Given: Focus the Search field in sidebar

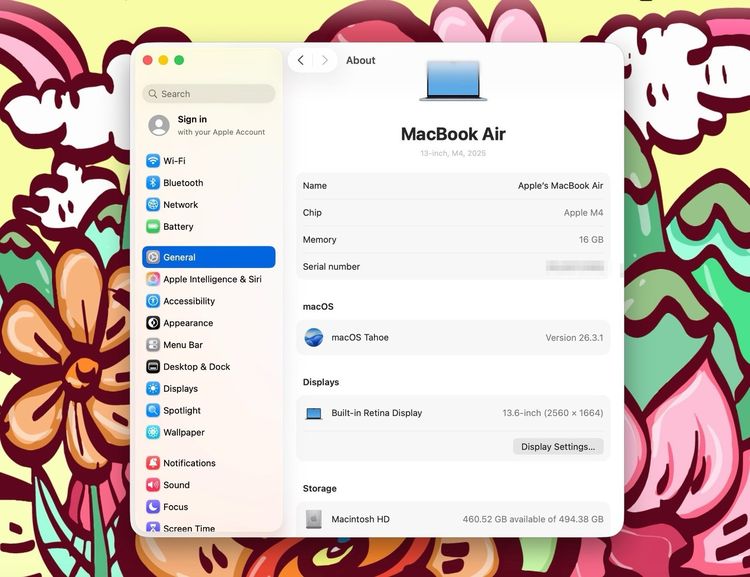Looking at the screenshot, I should pyautogui.click(x=209, y=94).
